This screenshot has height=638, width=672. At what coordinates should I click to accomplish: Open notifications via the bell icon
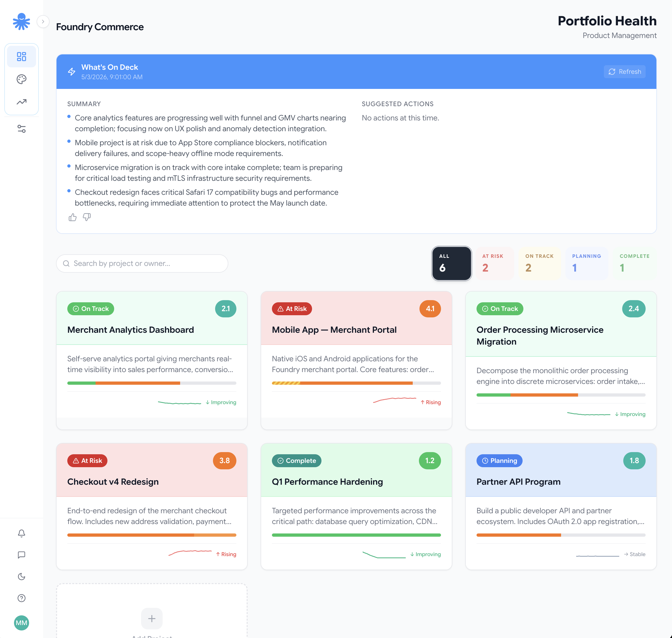22,533
